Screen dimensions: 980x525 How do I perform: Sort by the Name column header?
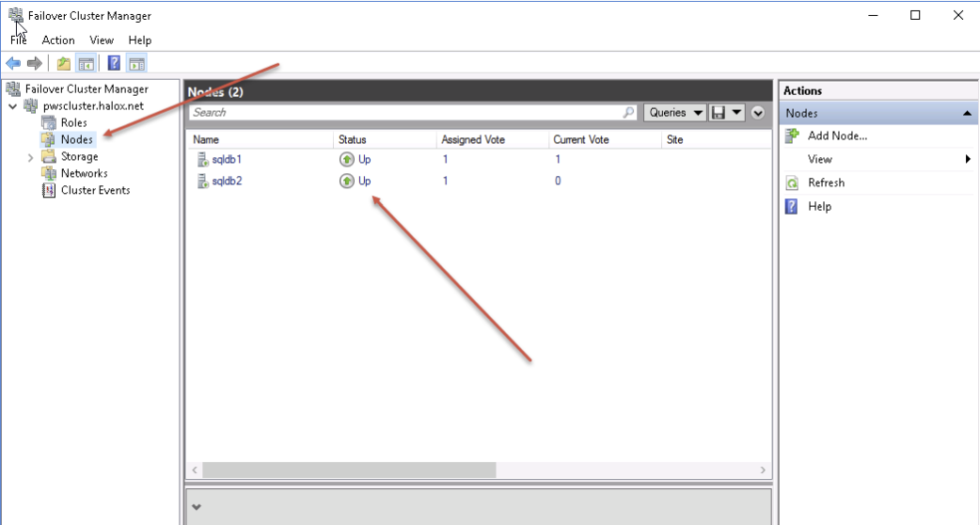[x=260, y=139]
